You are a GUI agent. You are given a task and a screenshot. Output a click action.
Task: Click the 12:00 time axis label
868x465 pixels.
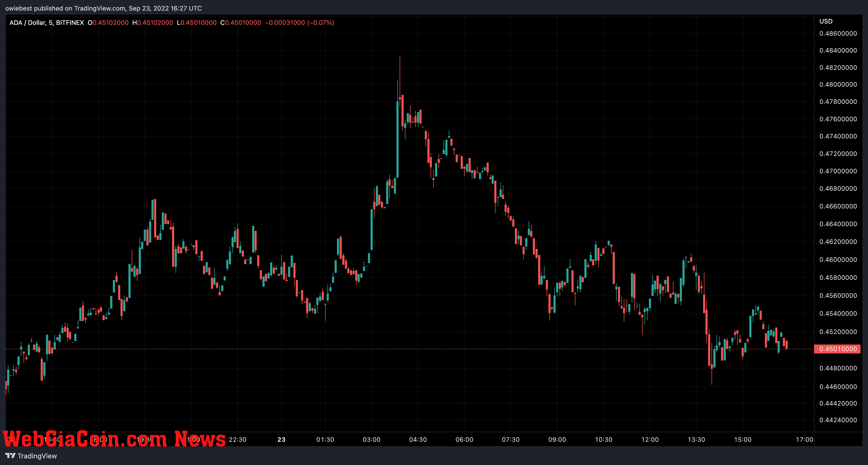point(650,439)
